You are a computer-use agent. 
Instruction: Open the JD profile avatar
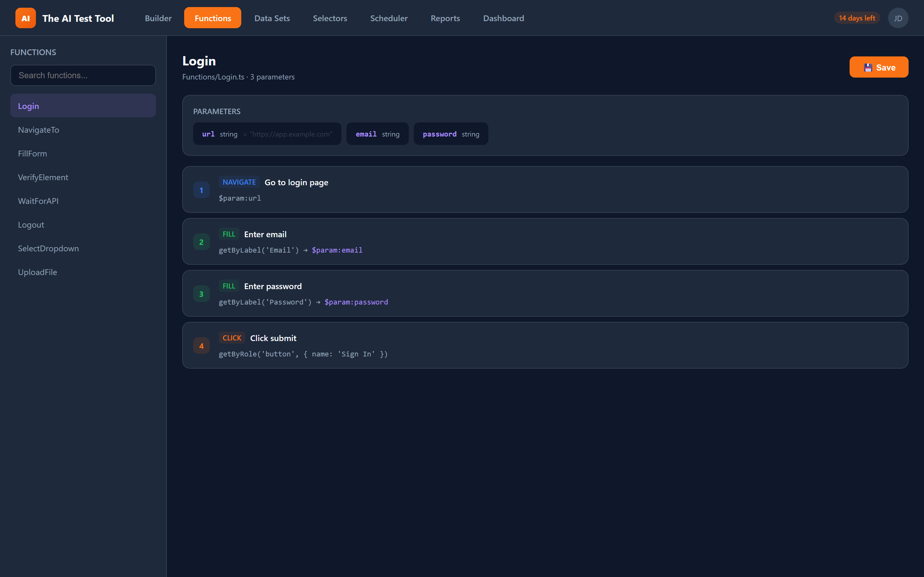[x=898, y=18]
